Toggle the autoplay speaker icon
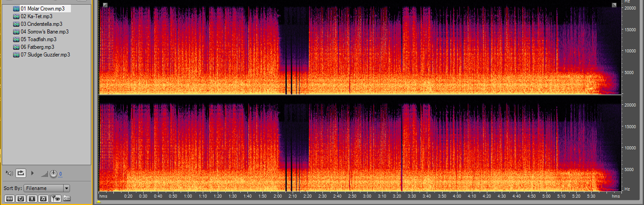The width and height of the screenshot is (644, 205). tap(9, 173)
